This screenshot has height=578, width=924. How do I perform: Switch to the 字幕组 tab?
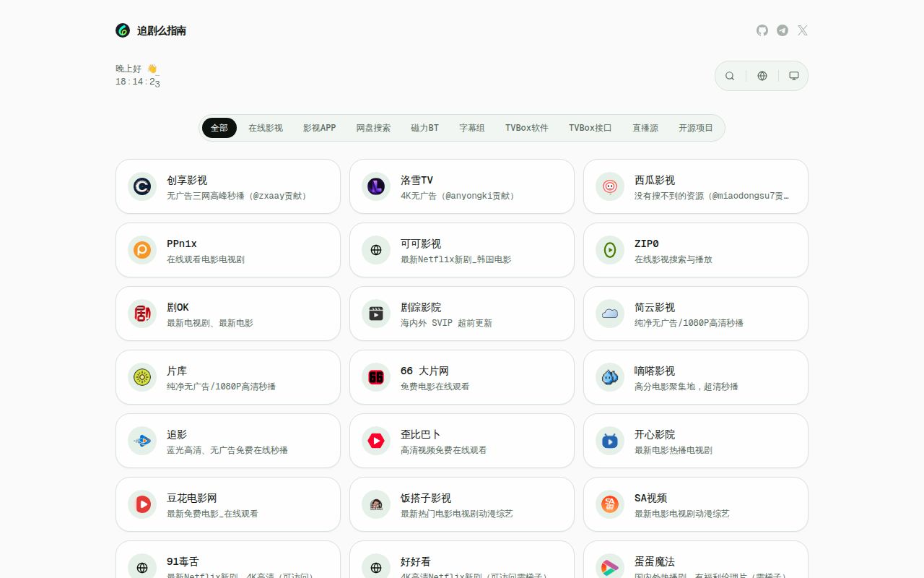(x=472, y=128)
